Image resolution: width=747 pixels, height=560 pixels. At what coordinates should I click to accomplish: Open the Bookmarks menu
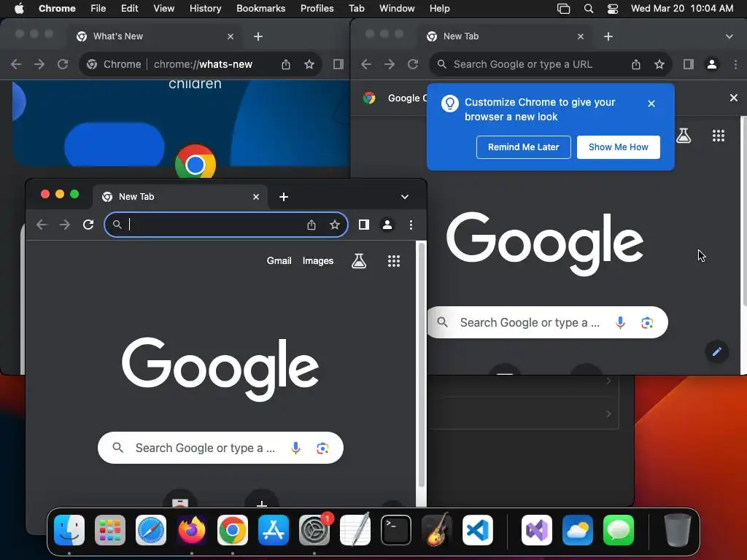pos(260,9)
